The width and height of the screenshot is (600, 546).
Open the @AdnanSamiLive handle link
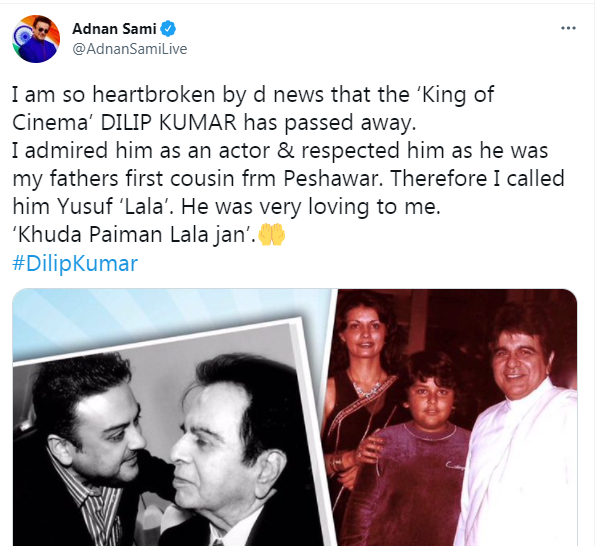129,48
